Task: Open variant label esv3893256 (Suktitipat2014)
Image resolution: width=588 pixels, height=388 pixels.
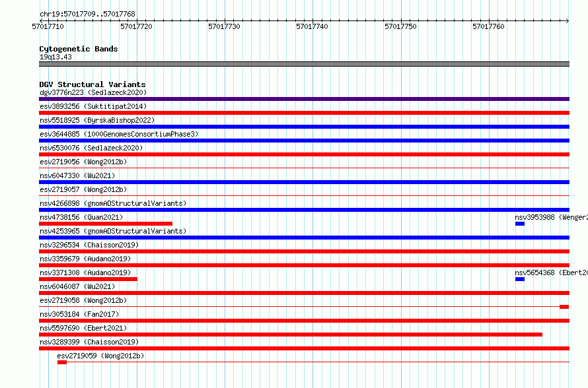Action: click(x=93, y=106)
